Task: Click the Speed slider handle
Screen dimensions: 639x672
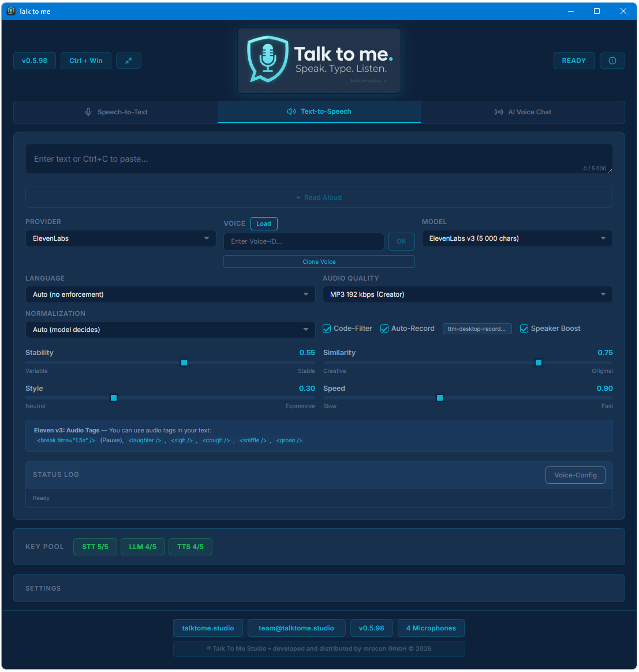Action: (440, 398)
